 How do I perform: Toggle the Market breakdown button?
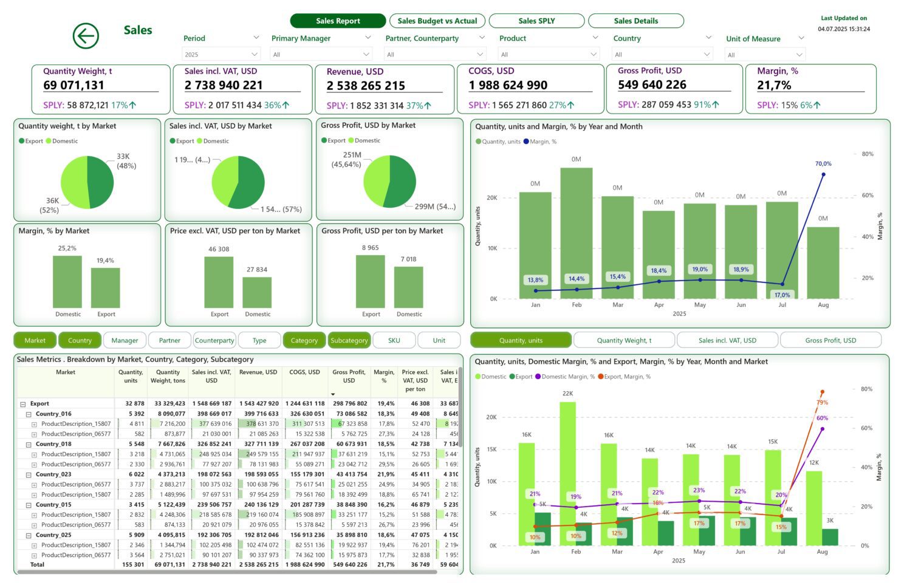tap(35, 341)
